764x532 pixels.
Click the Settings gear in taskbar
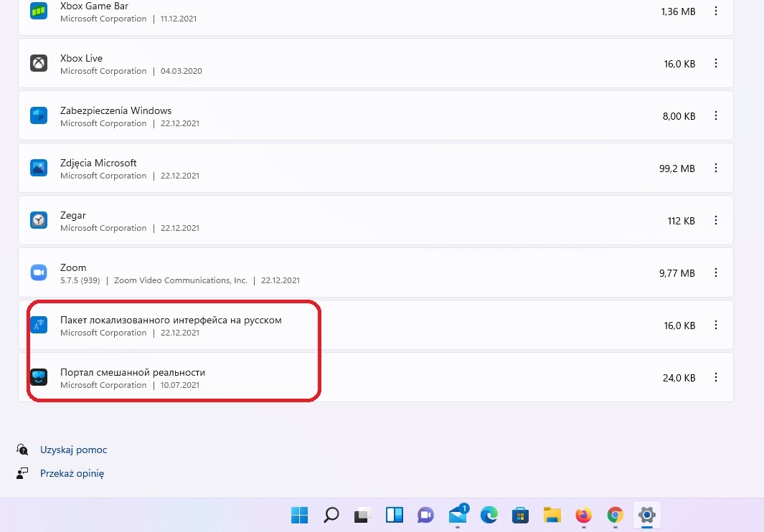(x=646, y=515)
